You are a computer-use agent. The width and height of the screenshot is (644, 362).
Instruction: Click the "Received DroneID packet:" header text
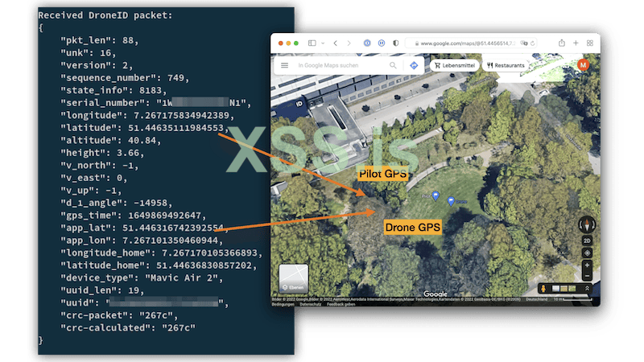tap(105, 15)
